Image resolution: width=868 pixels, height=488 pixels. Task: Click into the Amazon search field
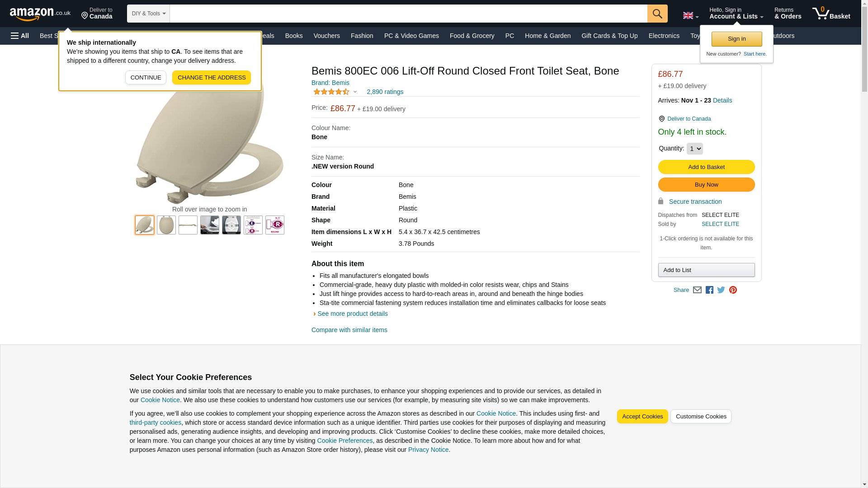pyautogui.click(x=409, y=14)
